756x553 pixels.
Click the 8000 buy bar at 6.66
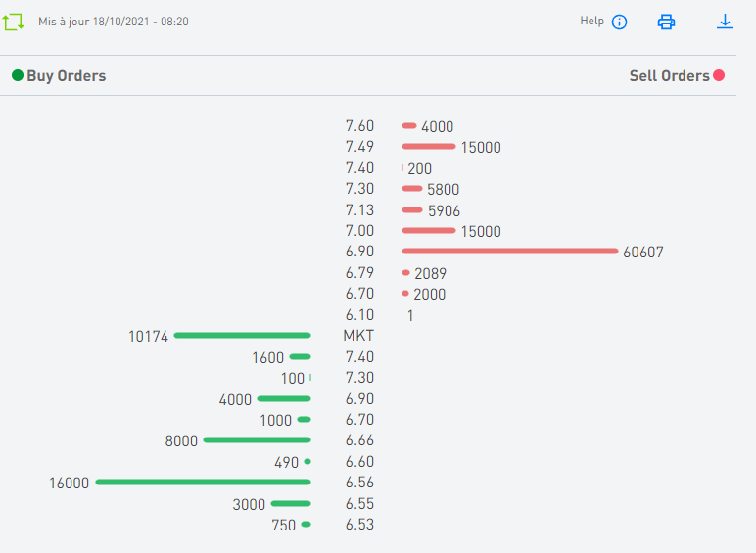(257, 440)
